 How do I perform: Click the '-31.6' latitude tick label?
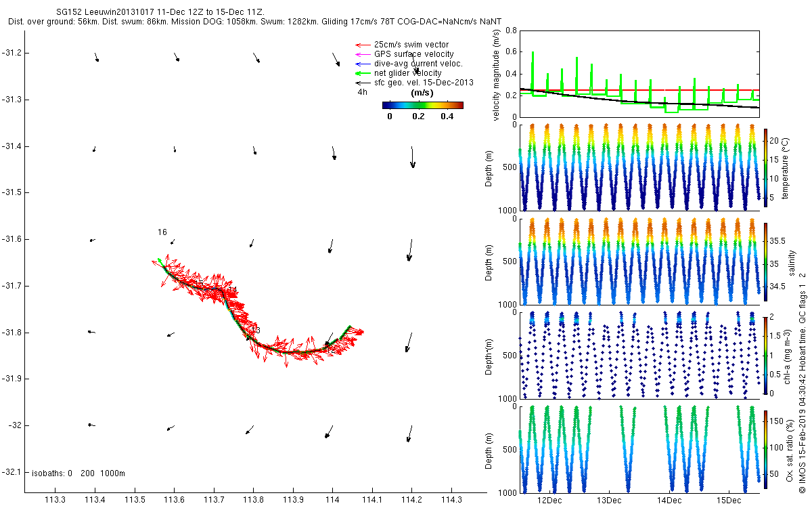(x=12, y=239)
